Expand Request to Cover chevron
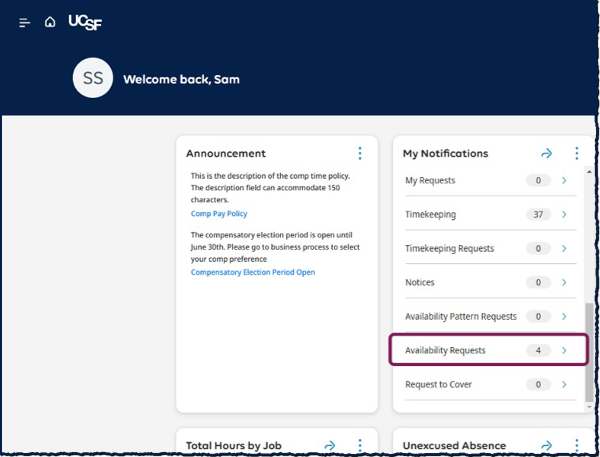The image size is (600, 457). (x=564, y=384)
